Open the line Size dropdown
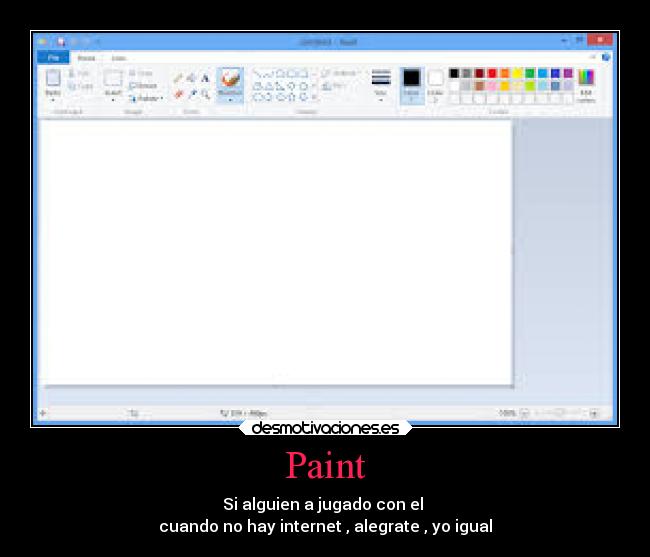Screen dimensions: 650x557 click(x=381, y=85)
